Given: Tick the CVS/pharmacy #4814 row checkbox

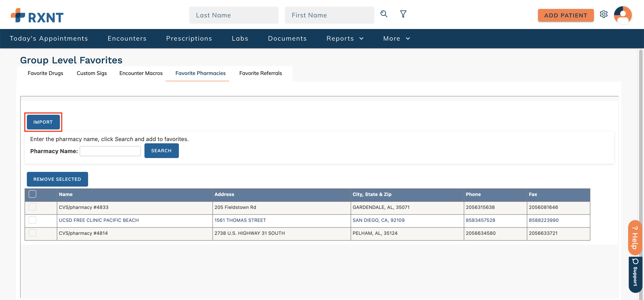Looking at the screenshot, I should (x=32, y=233).
